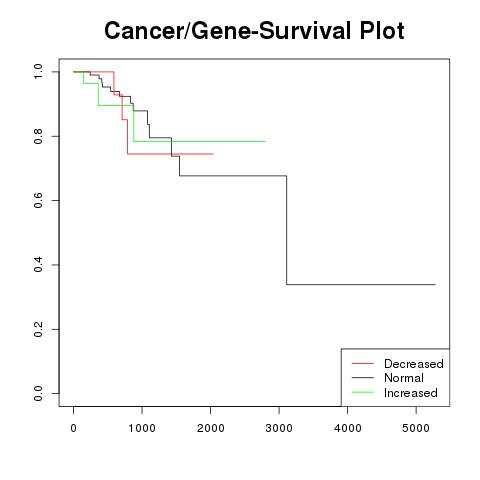Click the 0.8 y-axis tick label
This screenshot has width=480, height=480.
(x=38, y=136)
